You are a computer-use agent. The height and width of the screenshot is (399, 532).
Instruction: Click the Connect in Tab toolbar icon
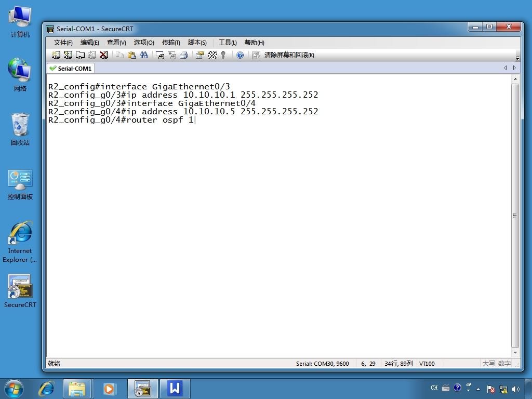point(80,55)
